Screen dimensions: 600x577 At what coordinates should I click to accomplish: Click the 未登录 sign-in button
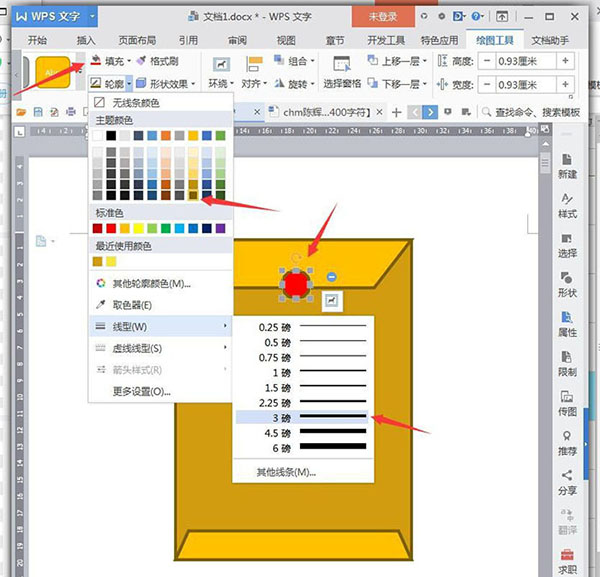point(383,16)
